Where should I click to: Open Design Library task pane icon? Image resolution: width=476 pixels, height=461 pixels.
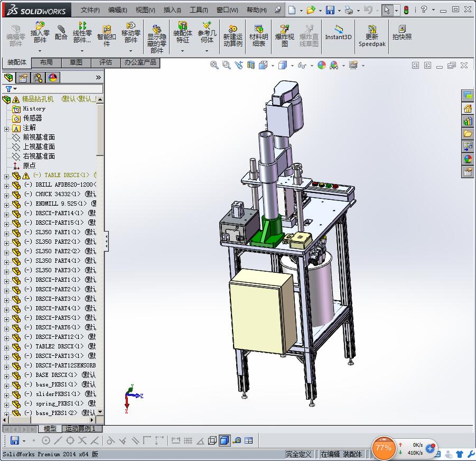468,121
